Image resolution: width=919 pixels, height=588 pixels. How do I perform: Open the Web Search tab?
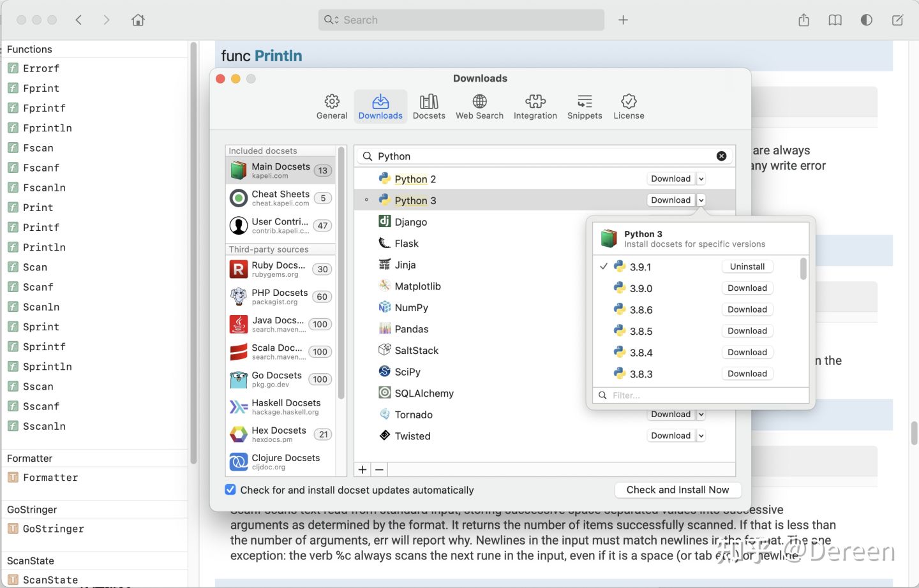tap(479, 107)
